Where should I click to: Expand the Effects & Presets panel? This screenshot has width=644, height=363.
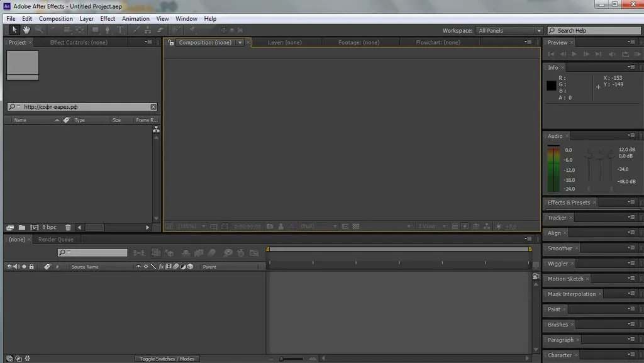coord(569,203)
